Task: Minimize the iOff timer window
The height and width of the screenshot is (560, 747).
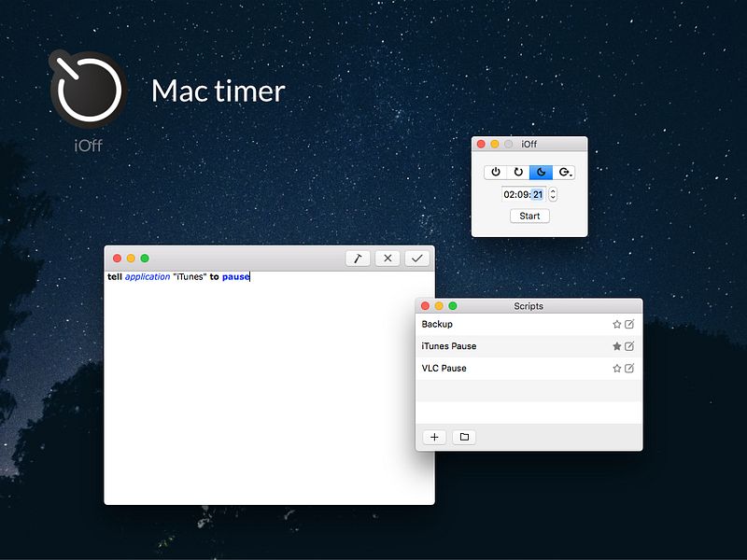Action: tap(495, 144)
